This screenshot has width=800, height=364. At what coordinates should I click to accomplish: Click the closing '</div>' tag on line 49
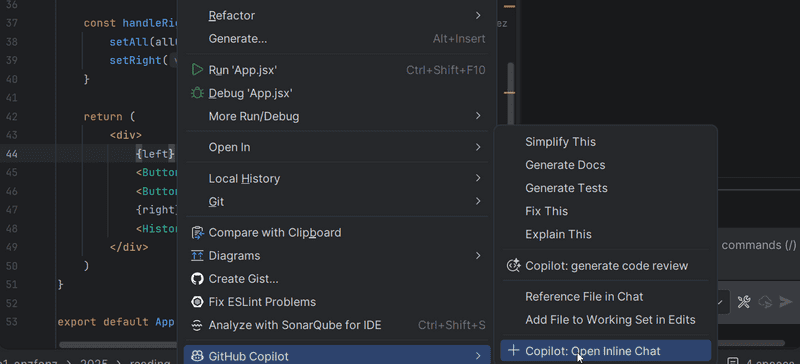tap(129, 247)
